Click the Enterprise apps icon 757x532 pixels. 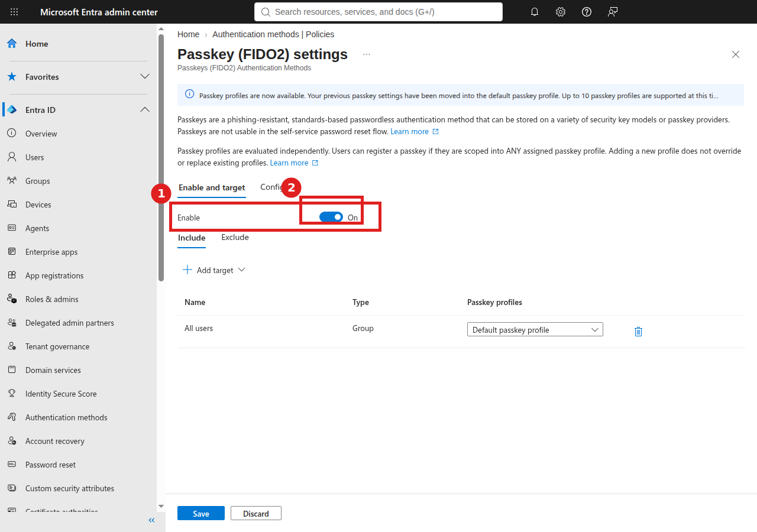click(12, 252)
